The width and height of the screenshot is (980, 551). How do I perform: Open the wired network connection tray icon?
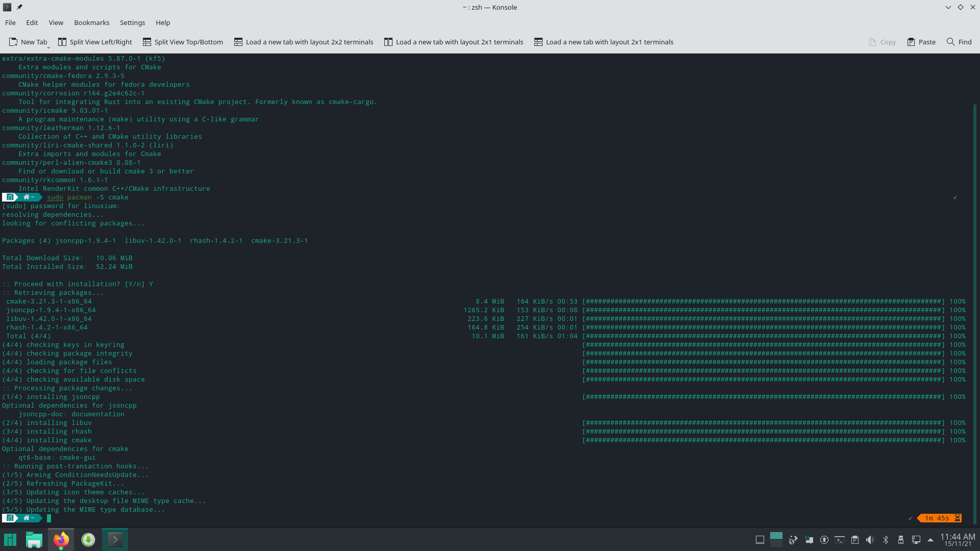tap(916, 540)
